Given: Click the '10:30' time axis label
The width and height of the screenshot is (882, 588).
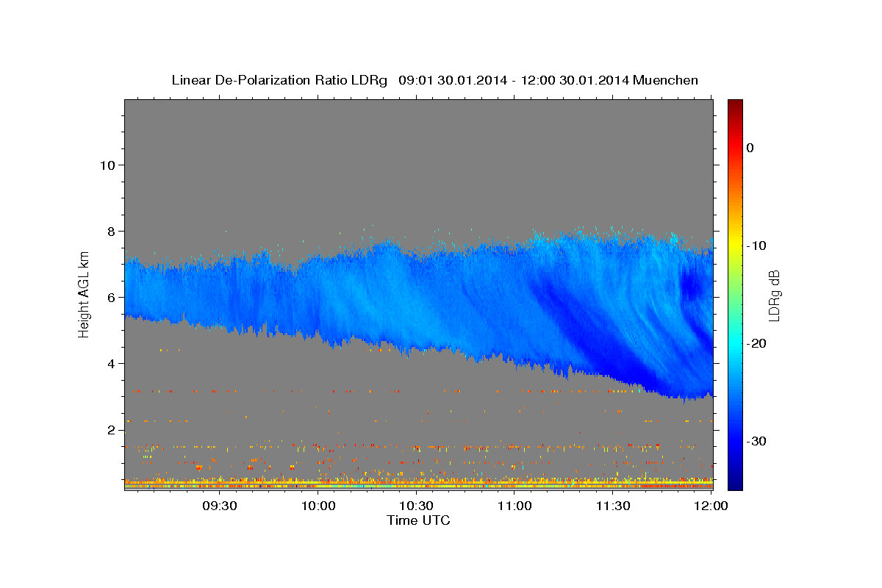Looking at the screenshot, I should pyautogui.click(x=417, y=506).
